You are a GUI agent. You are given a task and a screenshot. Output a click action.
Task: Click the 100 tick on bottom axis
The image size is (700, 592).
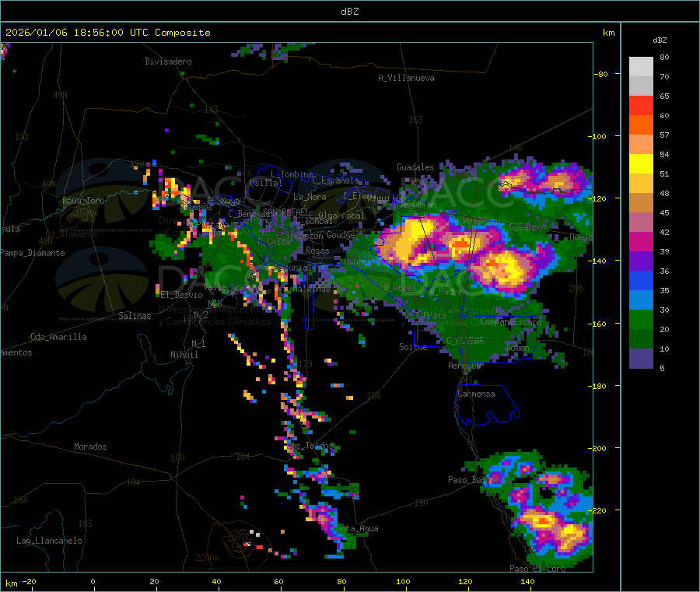403,581
